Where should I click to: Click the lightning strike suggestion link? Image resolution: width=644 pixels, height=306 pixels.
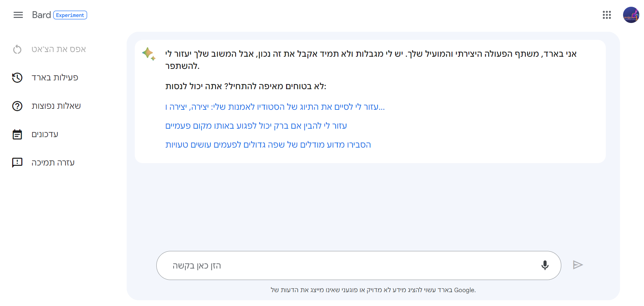point(256,126)
